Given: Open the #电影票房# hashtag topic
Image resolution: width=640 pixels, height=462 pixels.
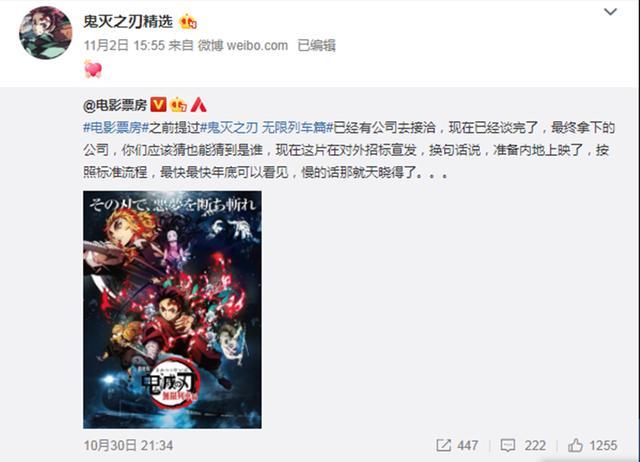Looking at the screenshot, I should click(115, 128).
